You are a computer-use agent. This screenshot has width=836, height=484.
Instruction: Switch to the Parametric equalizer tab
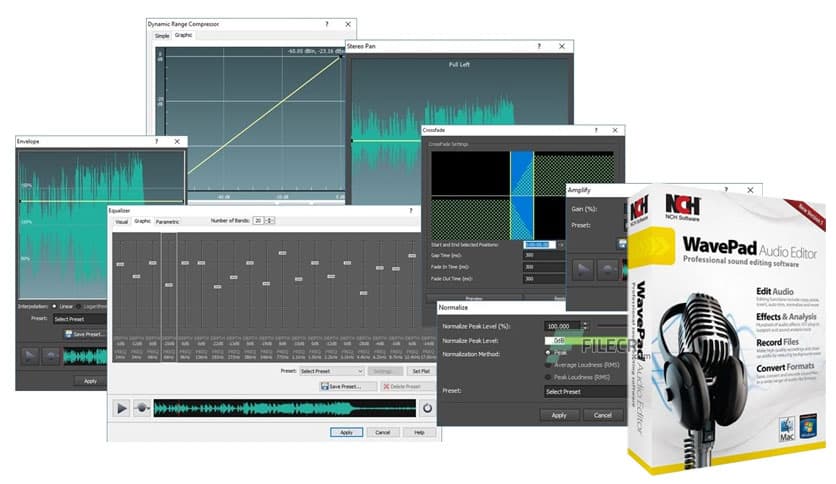point(167,221)
